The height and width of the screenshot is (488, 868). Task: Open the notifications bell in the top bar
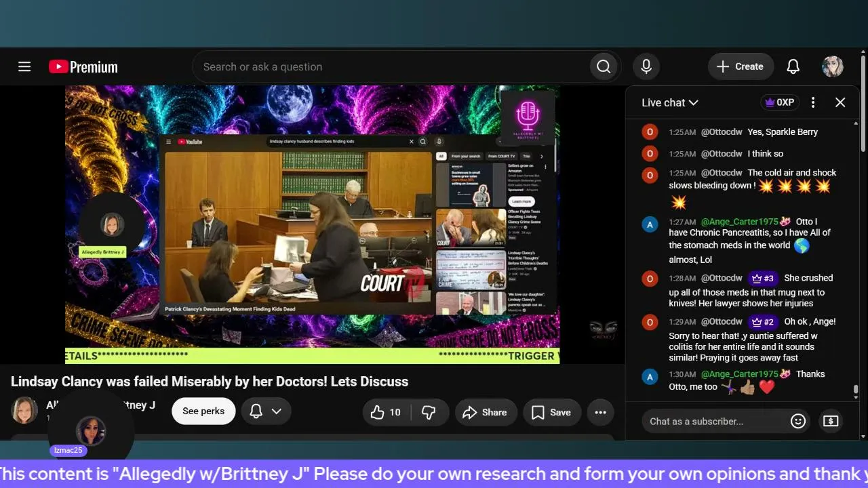tap(793, 66)
